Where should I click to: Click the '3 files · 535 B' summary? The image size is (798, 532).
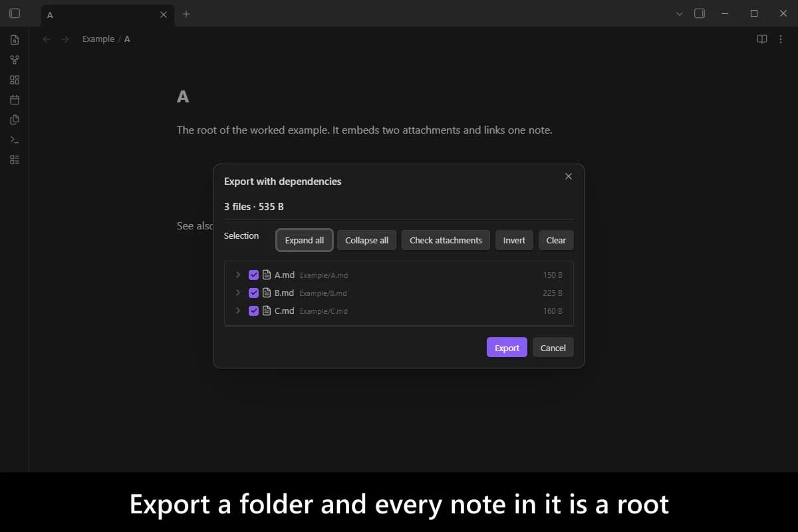point(254,207)
